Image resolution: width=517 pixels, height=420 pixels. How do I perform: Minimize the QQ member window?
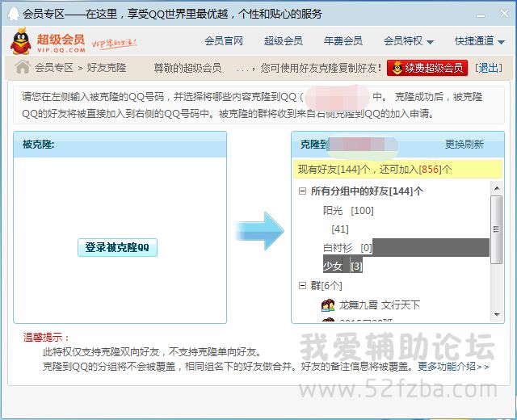pyautogui.click(x=481, y=15)
